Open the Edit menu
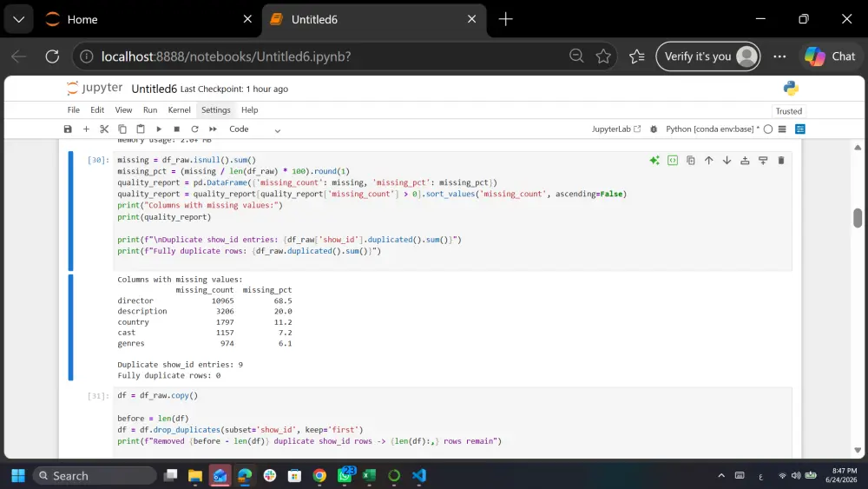 click(x=97, y=110)
